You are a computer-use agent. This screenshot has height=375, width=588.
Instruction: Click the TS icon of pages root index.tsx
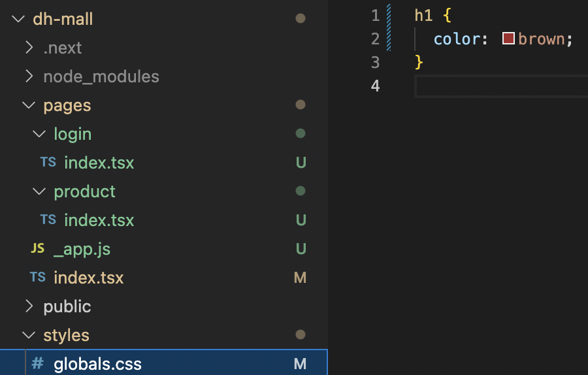37,277
